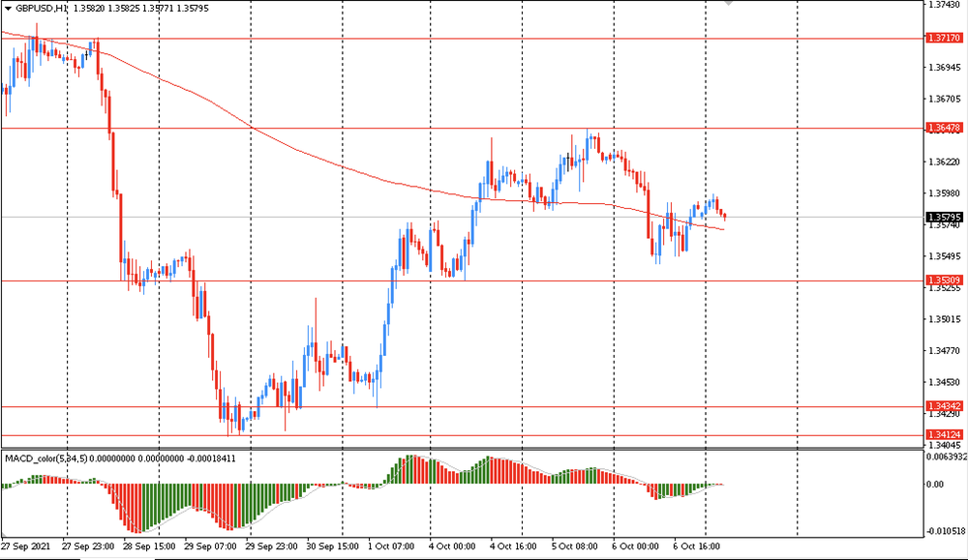This screenshot has height=560, width=968.
Task: Click the 1.35495 price scale value
Action: tap(944, 256)
